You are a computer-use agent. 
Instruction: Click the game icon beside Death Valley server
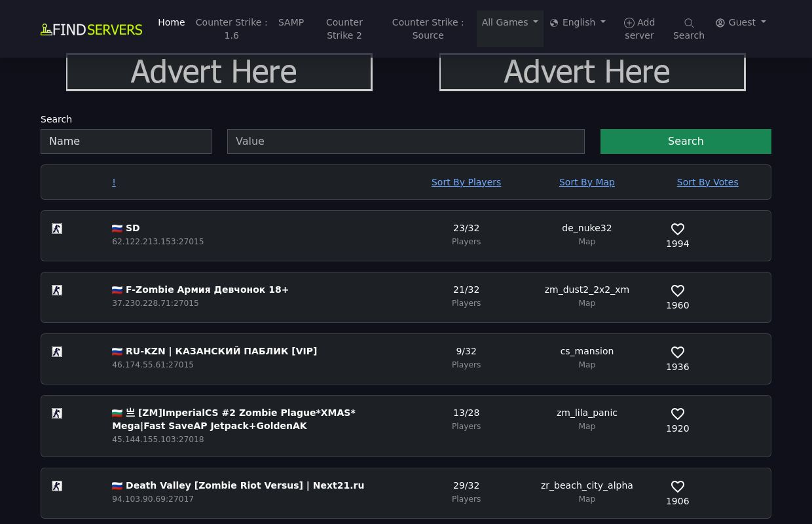pyautogui.click(x=57, y=486)
